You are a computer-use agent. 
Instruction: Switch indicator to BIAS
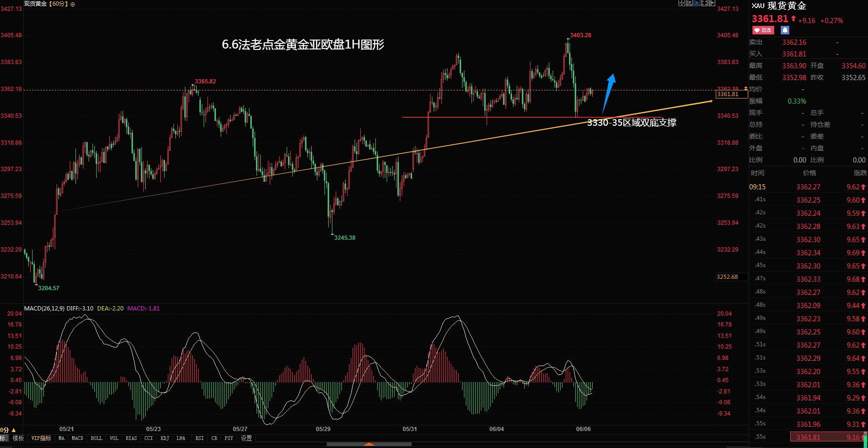pyautogui.click(x=132, y=438)
